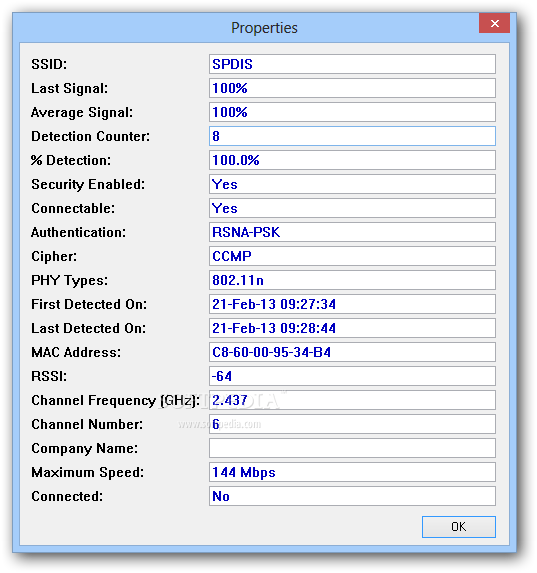Select the Last Signal value field
The width and height of the screenshot is (537, 573).
coord(352,88)
